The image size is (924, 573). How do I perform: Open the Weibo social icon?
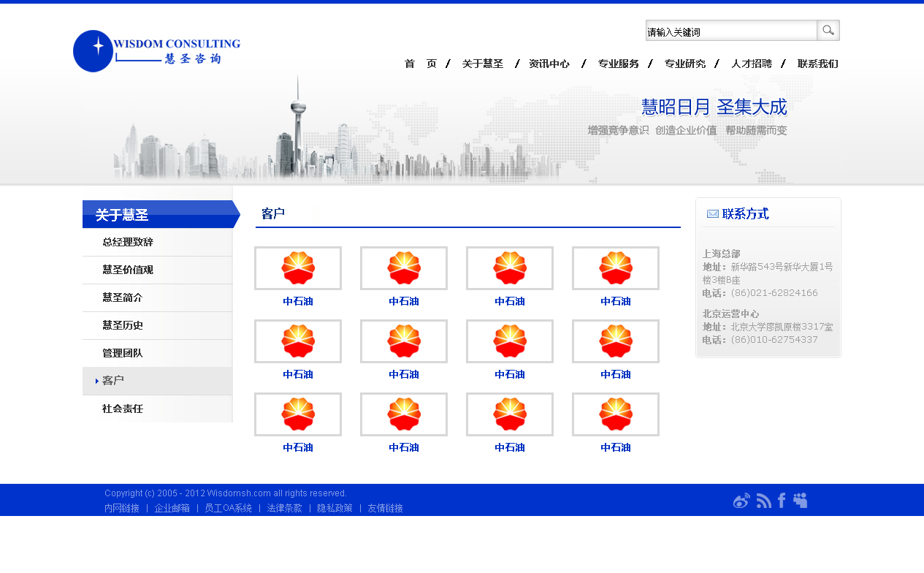(741, 501)
